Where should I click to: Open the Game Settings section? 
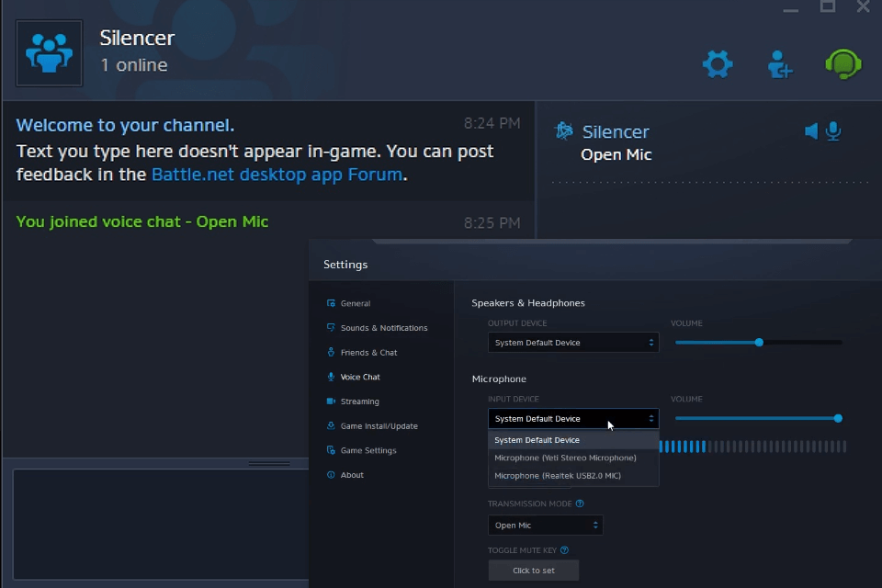click(x=367, y=450)
